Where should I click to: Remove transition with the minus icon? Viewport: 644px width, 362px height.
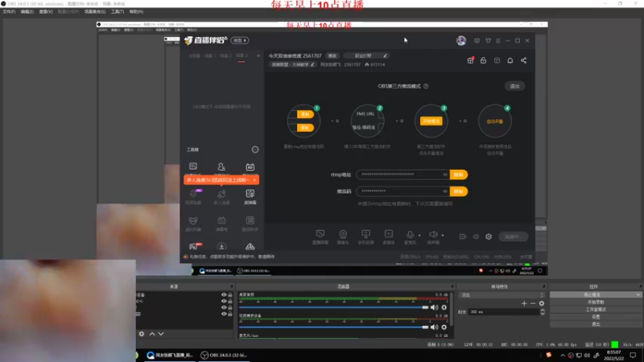pos(533,303)
